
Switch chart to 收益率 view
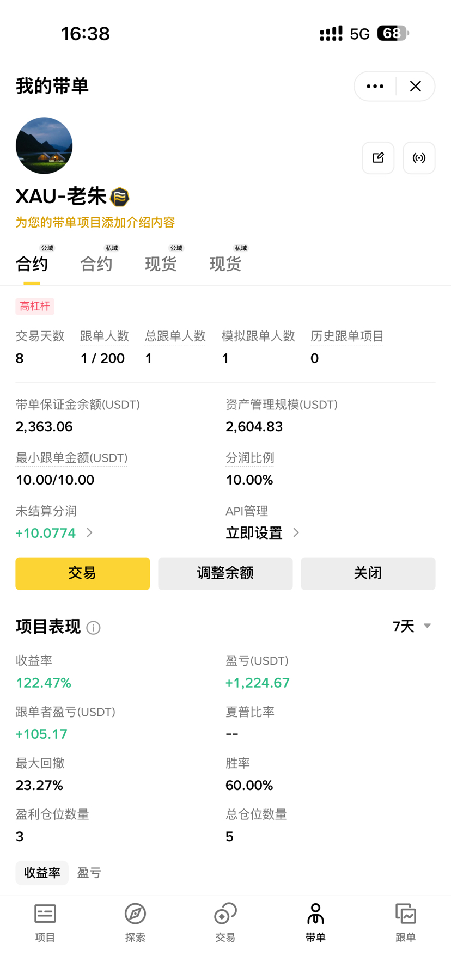(42, 873)
